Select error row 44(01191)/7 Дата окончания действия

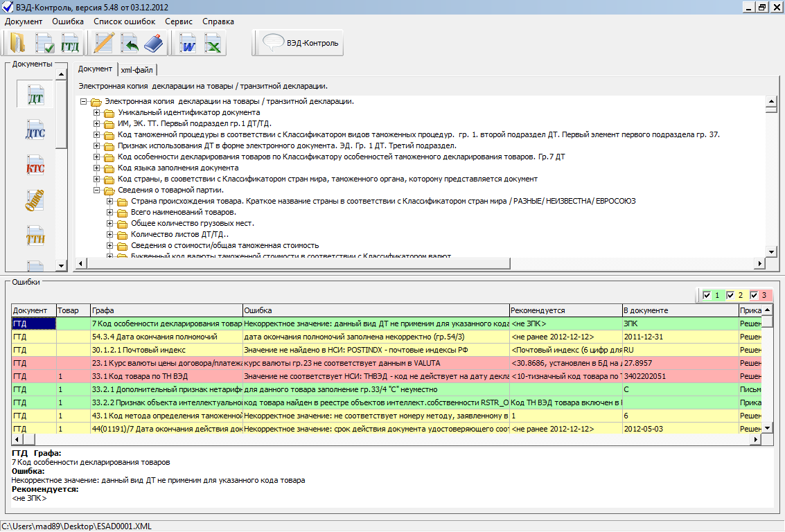pos(387,429)
